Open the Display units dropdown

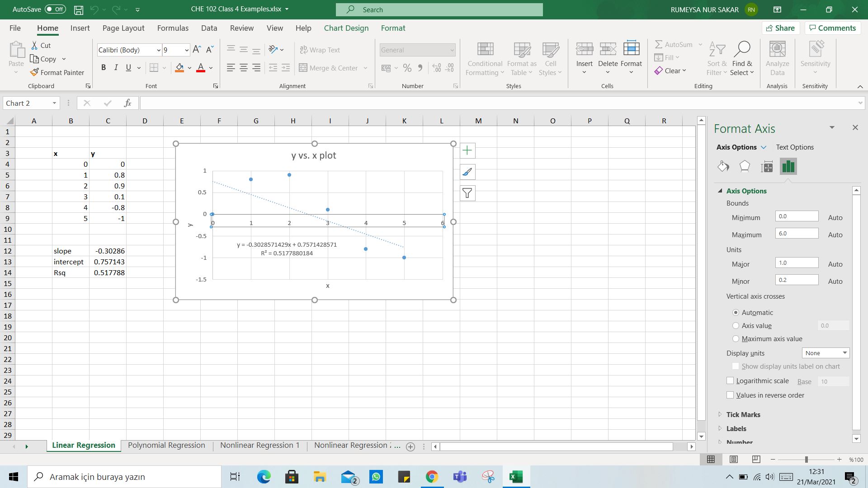826,353
